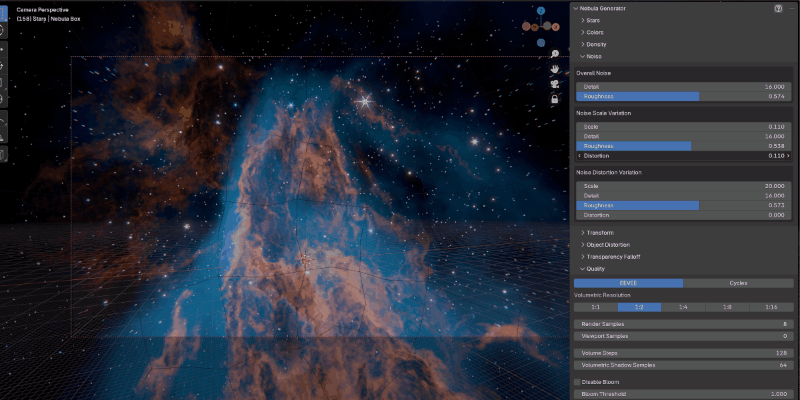Viewport: 800px width, 400px height.
Task: Switch render engine to Cycles
Action: click(738, 283)
